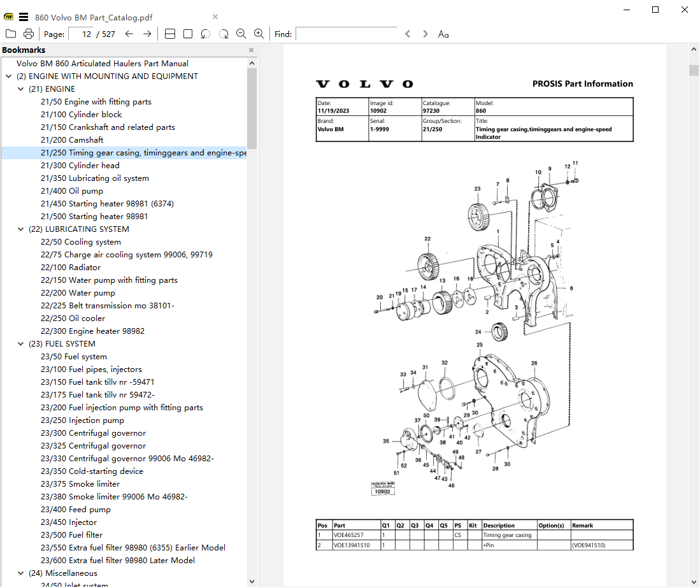Open bookmark 22/75 Charge air cooling system
Screen dimensions: 700x588
(126, 254)
